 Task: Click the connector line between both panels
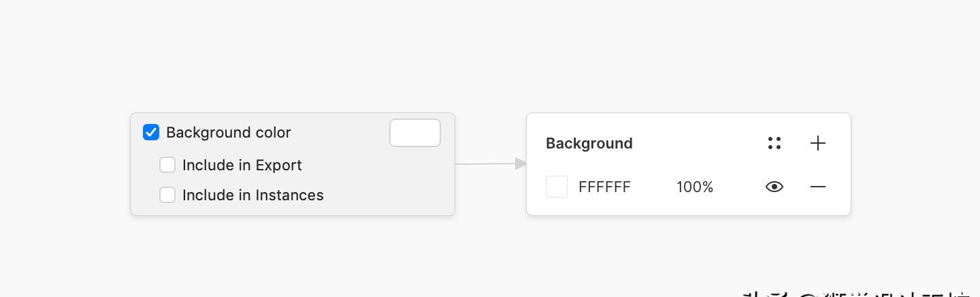(485, 163)
